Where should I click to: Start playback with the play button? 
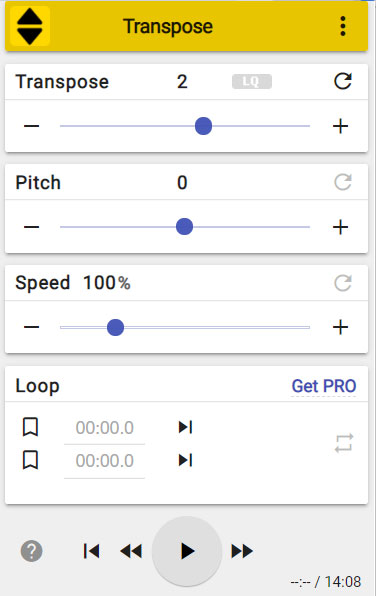coord(187,551)
